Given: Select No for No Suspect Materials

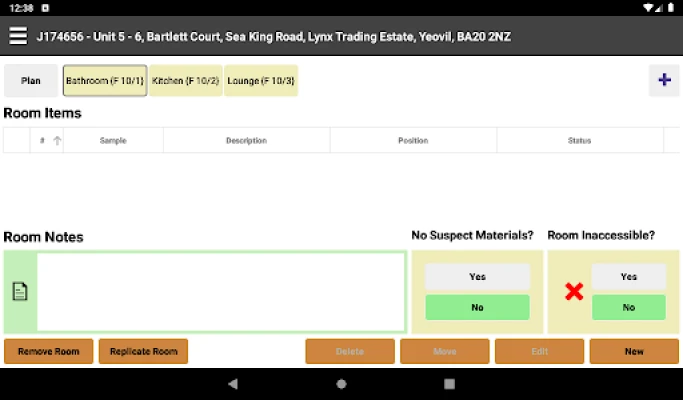Looking at the screenshot, I should [477, 307].
